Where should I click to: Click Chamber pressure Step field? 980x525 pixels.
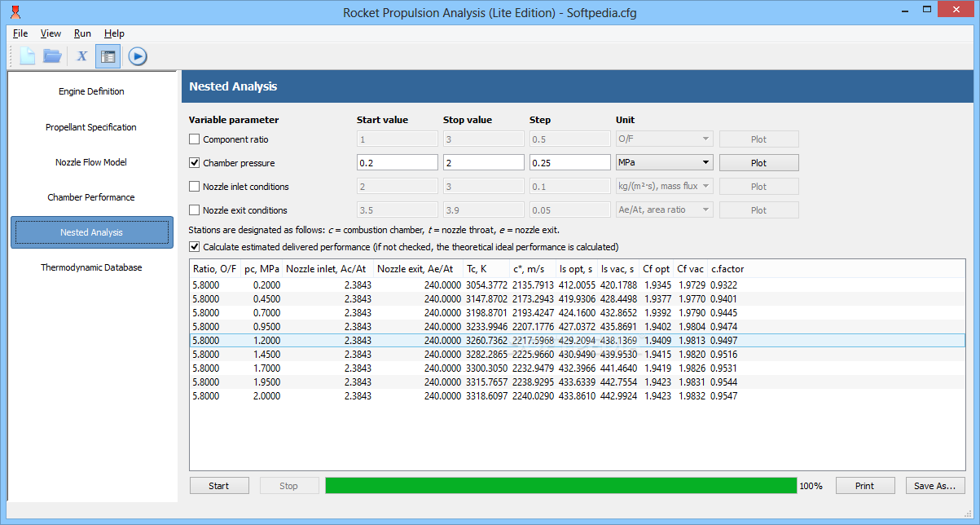(x=569, y=163)
